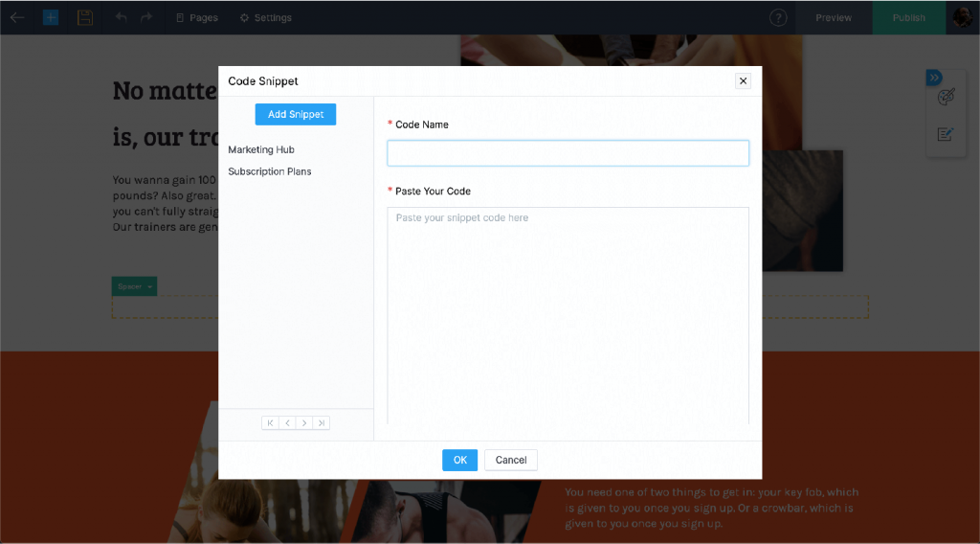Click the redo arrow icon
The height and width of the screenshot is (544, 980).
coord(145,17)
